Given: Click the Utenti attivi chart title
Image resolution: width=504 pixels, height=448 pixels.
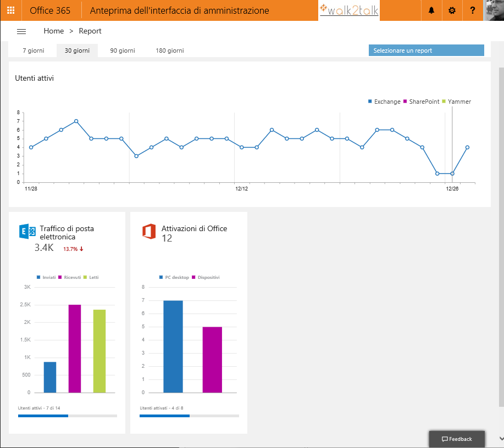Looking at the screenshot, I should [x=35, y=78].
